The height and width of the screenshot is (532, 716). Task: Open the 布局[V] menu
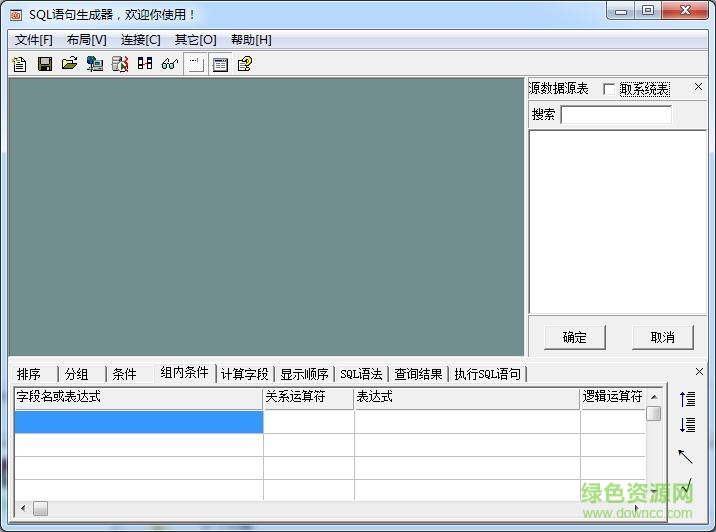point(86,40)
